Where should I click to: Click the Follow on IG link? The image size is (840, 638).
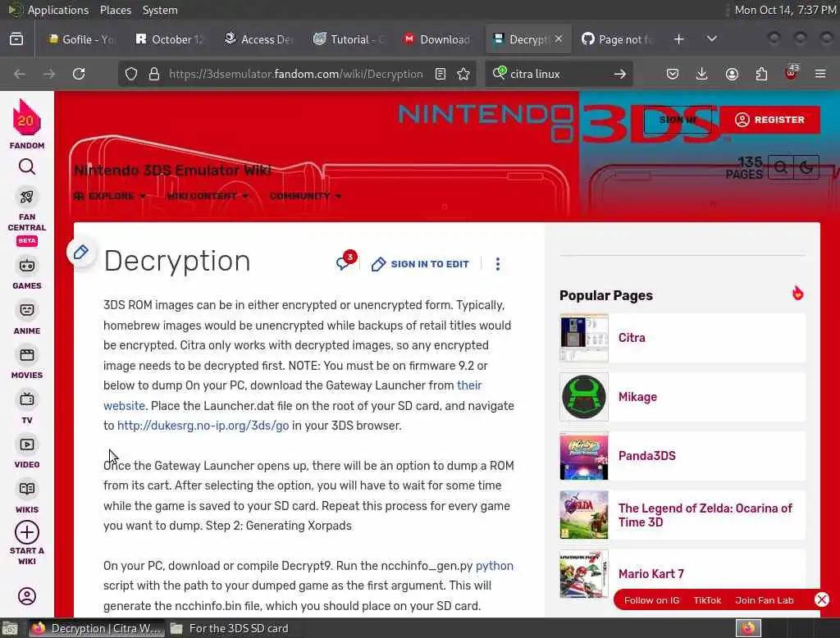pyautogui.click(x=651, y=600)
